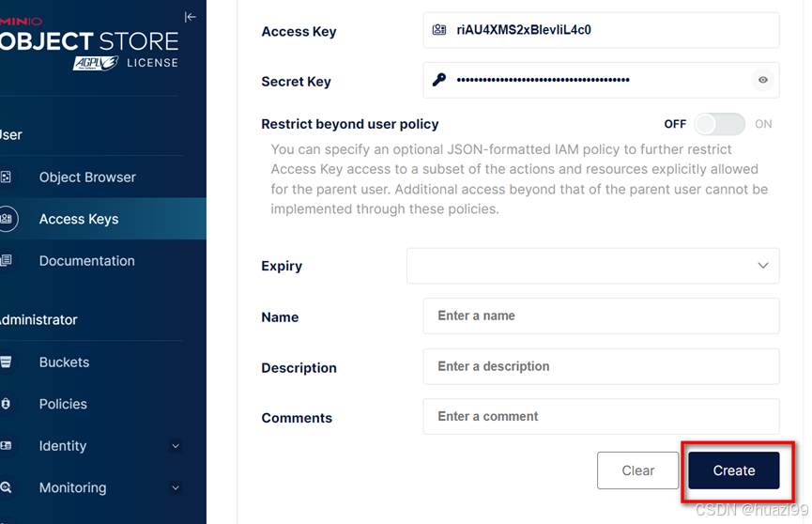
Task: Expand the Monitoring menu chevron
Action: [x=176, y=487]
